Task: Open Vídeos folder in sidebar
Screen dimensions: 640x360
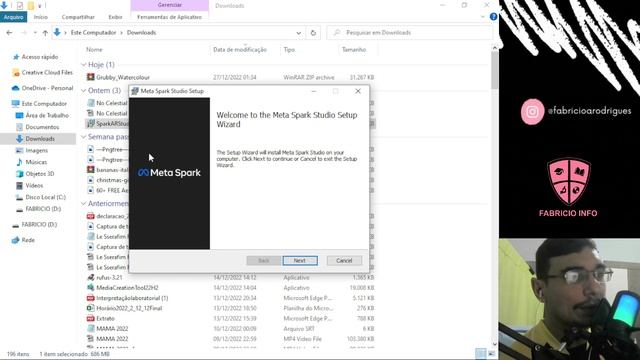Action: 34,185
